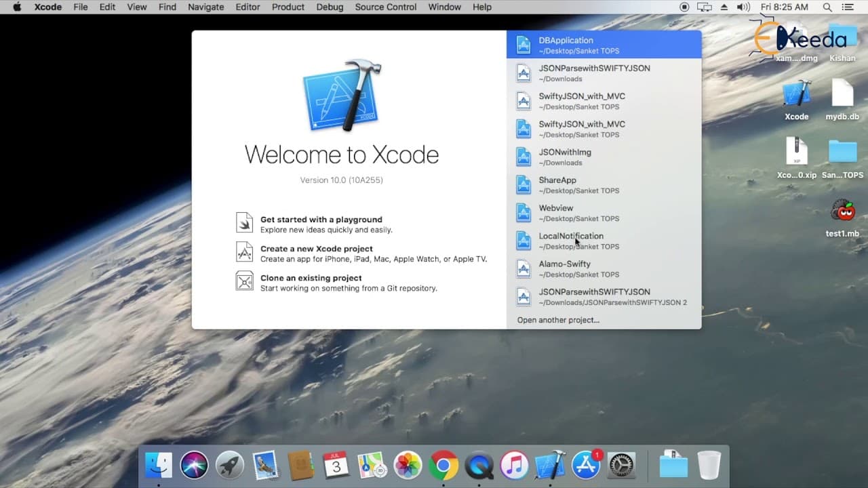Open Maps from the Dock

click(372, 466)
